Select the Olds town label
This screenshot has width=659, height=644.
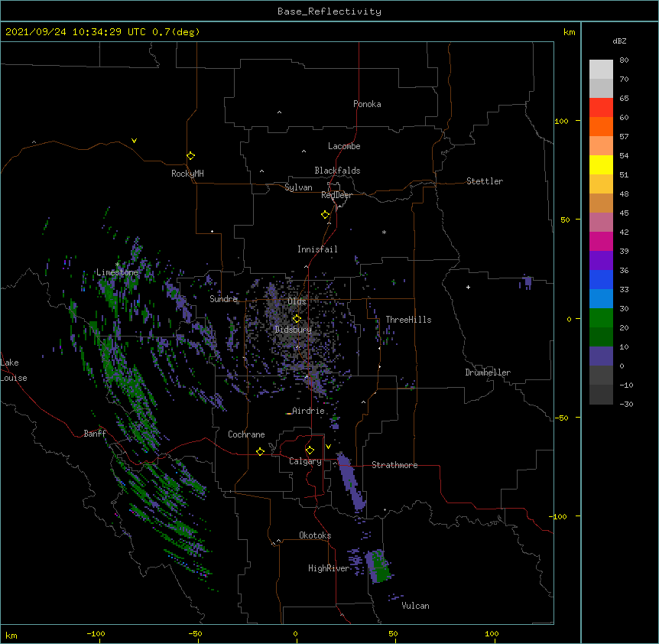tap(297, 301)
